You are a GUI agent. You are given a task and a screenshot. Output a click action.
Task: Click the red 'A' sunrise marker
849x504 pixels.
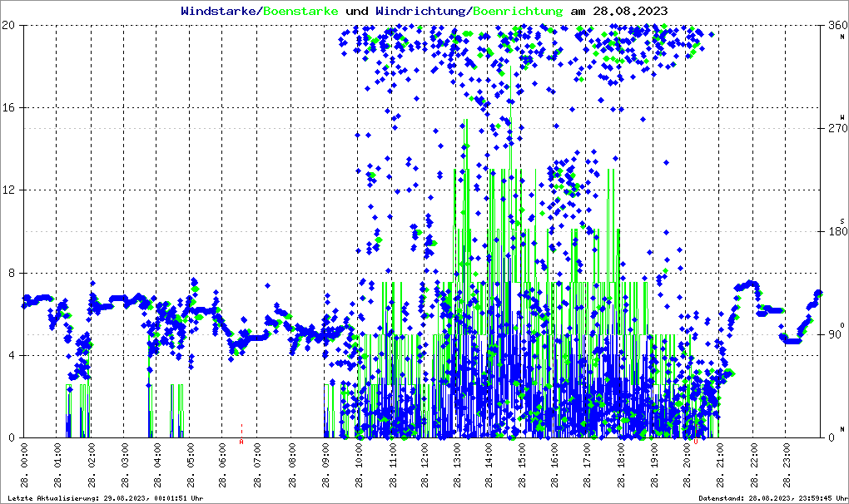click(x=241, y=442)
